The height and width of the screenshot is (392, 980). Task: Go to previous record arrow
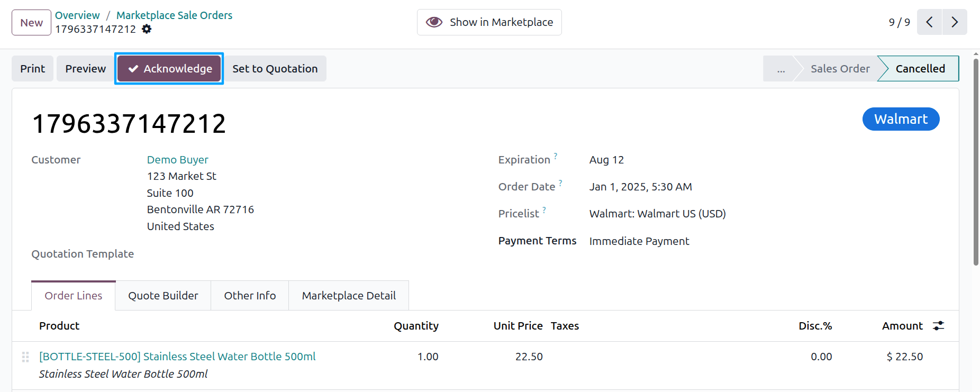(x=929, y=22)
